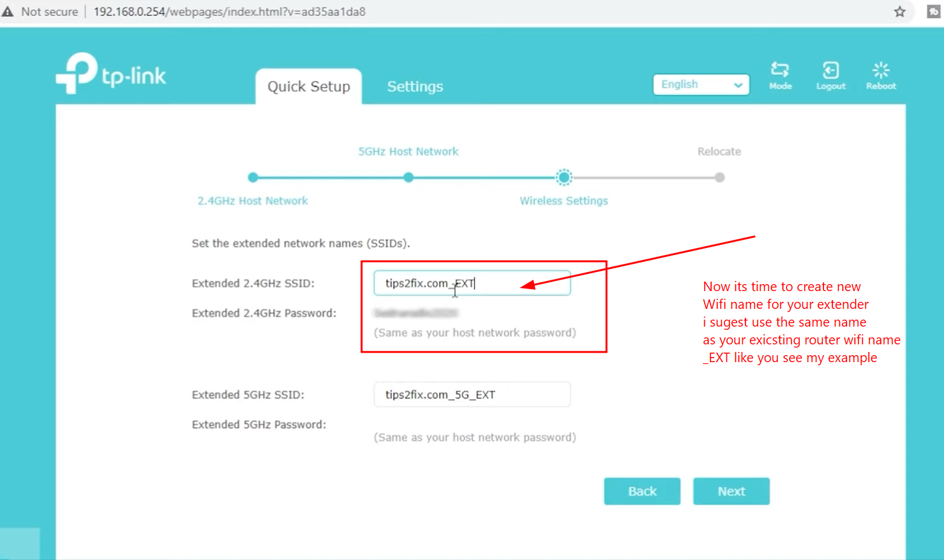Viewport: 944px width, 560px height.
Task: Click the blurred 2.4GHz password text
Action: point(416,313)
